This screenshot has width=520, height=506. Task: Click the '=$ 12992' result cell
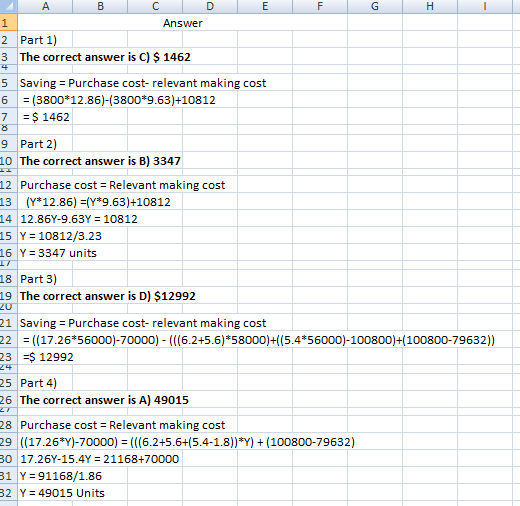tap(48, 357)
